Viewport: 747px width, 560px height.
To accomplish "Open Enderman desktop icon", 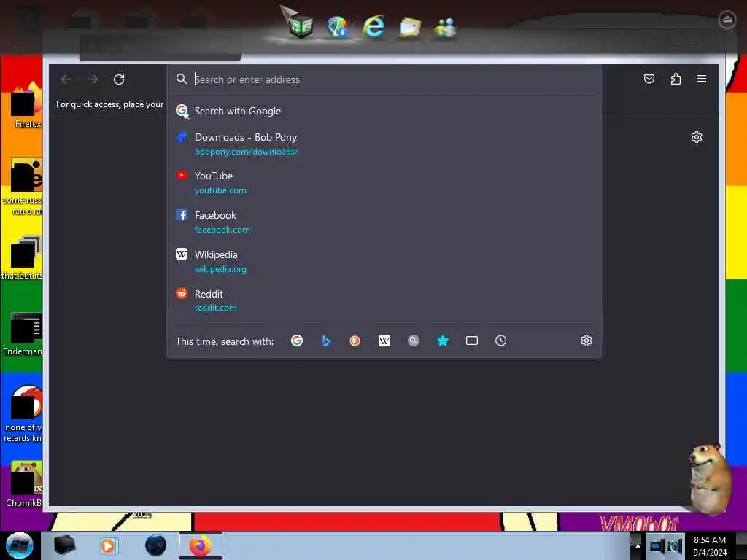I will click(x=24, y=333).
